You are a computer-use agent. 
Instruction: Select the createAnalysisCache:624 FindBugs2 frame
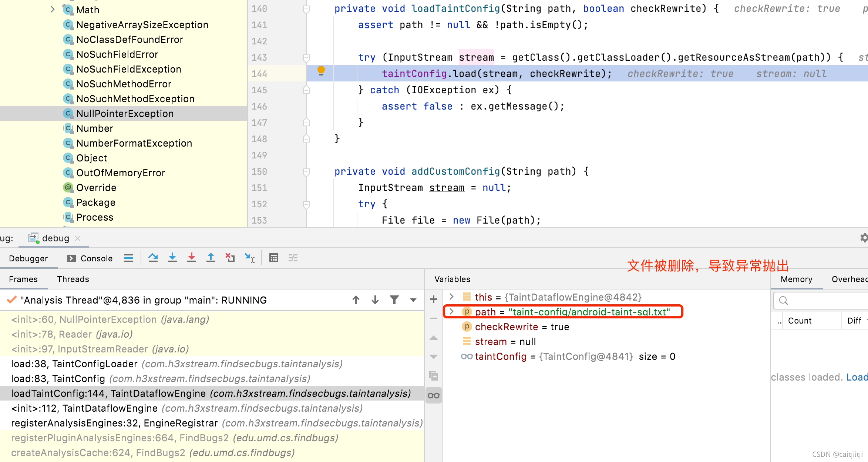[212, 452]
